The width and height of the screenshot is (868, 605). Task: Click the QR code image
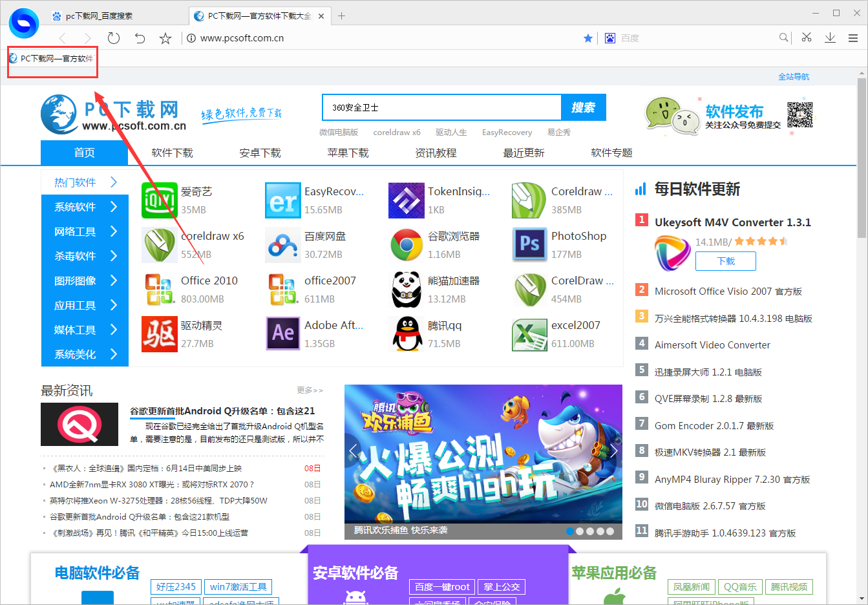coord(799,114)
